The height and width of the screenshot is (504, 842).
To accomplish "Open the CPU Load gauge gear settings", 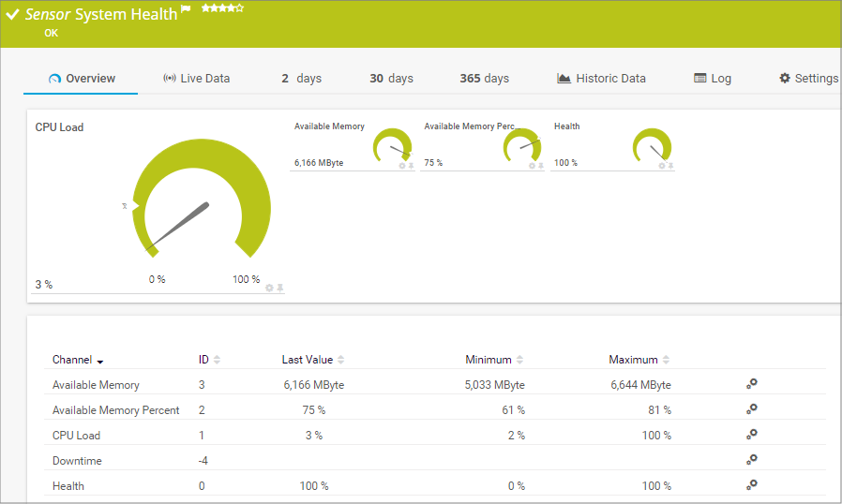I will (x=269, y=288).
